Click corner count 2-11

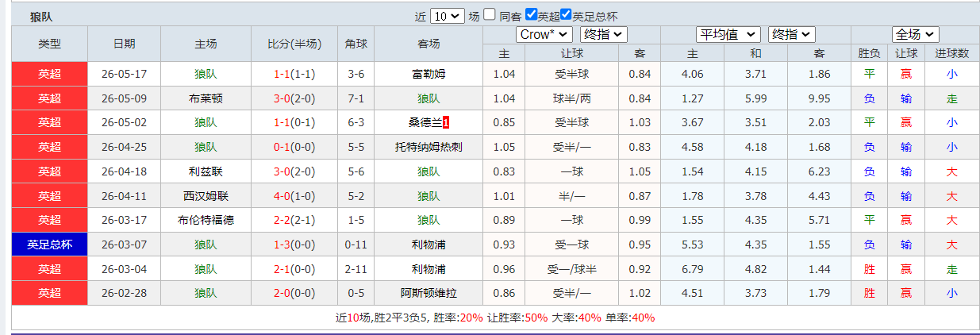(x=355, y=269)
